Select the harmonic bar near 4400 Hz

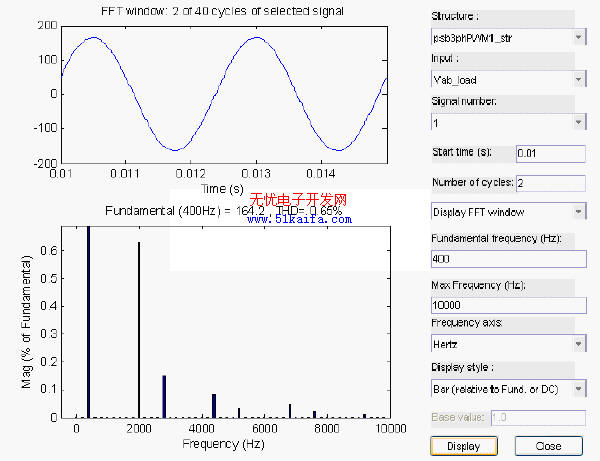[214, 405]
